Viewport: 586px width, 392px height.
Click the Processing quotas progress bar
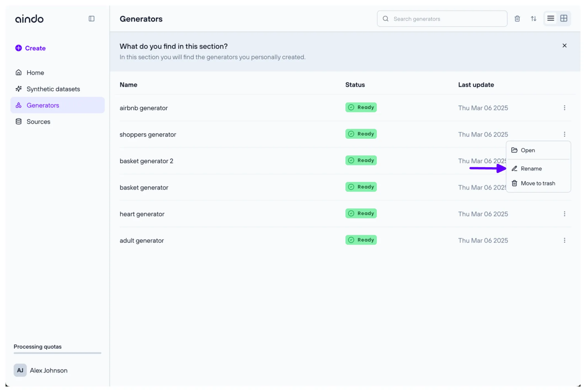pos(57,353)
